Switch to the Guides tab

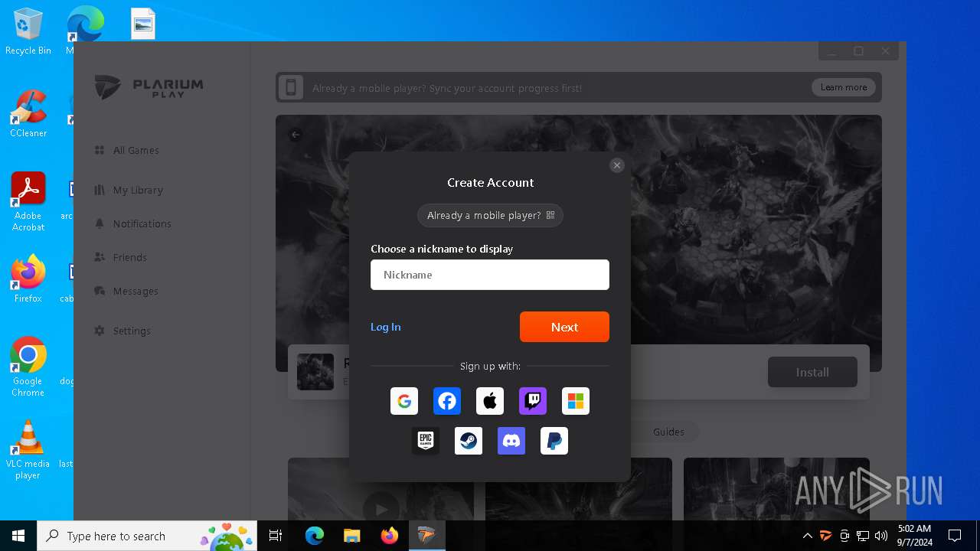click(x=668, y=432)
